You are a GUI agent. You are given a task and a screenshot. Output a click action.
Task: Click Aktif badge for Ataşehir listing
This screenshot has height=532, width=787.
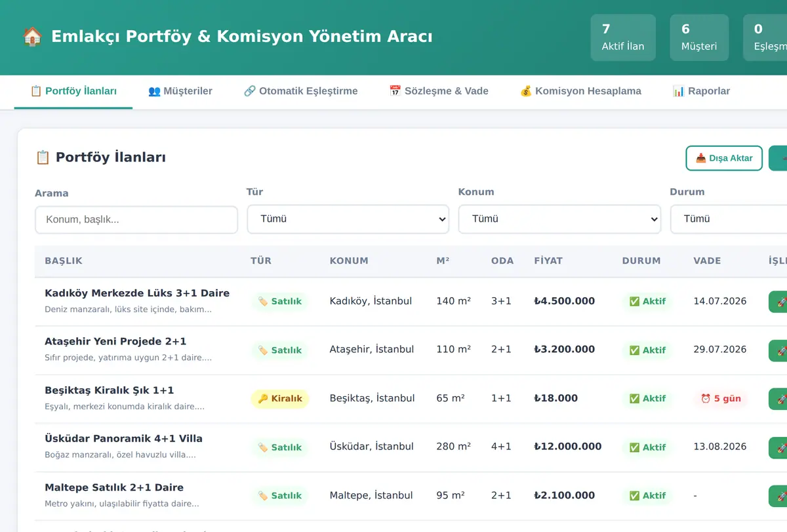tap(647, 350)
